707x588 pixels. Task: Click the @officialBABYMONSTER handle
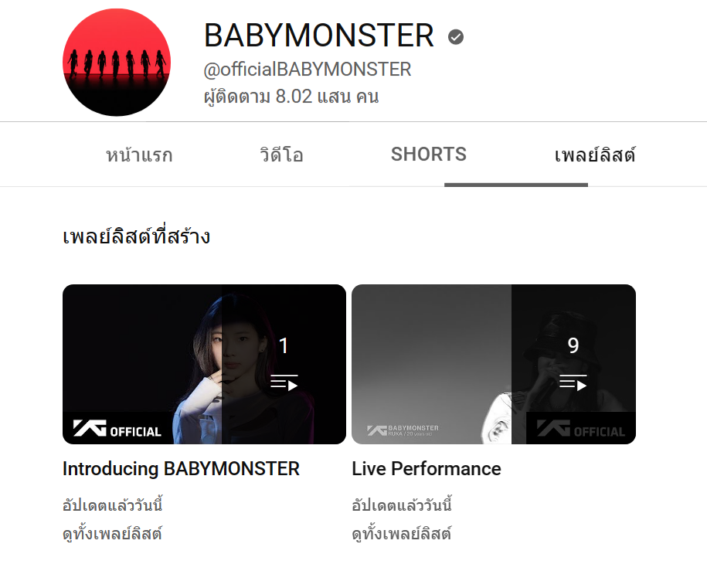308,70
